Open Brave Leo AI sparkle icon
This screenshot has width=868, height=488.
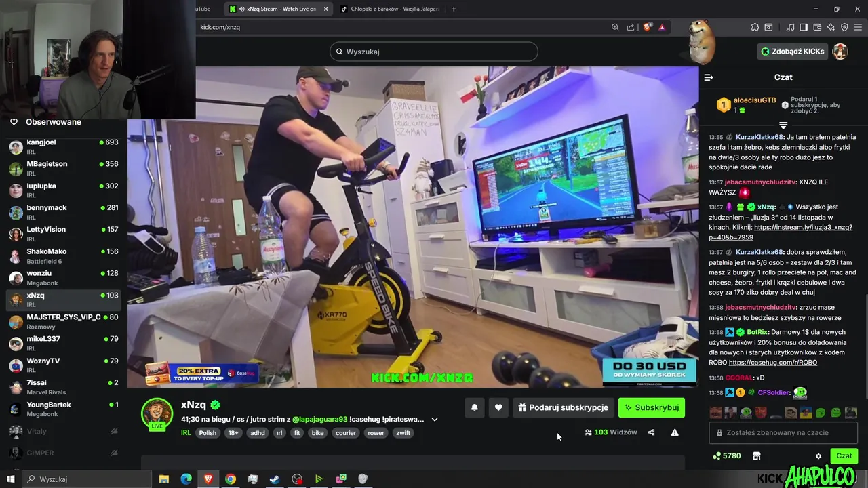pos(831,27)
